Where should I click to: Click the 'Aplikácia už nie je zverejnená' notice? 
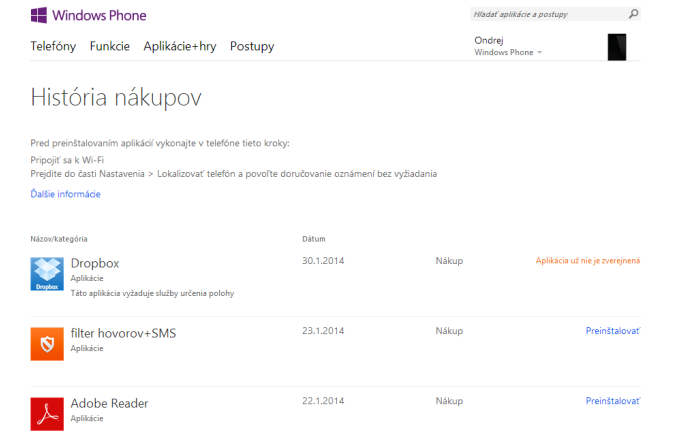pyautogui.click(x=588, y=261)
